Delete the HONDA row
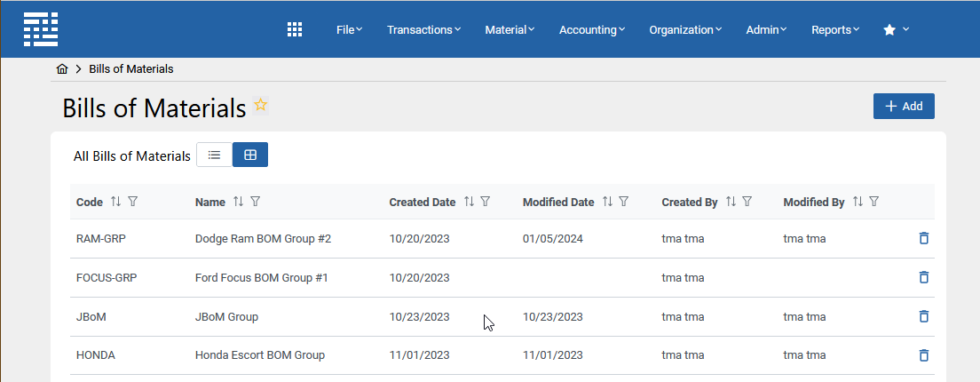 coord(924,355)
